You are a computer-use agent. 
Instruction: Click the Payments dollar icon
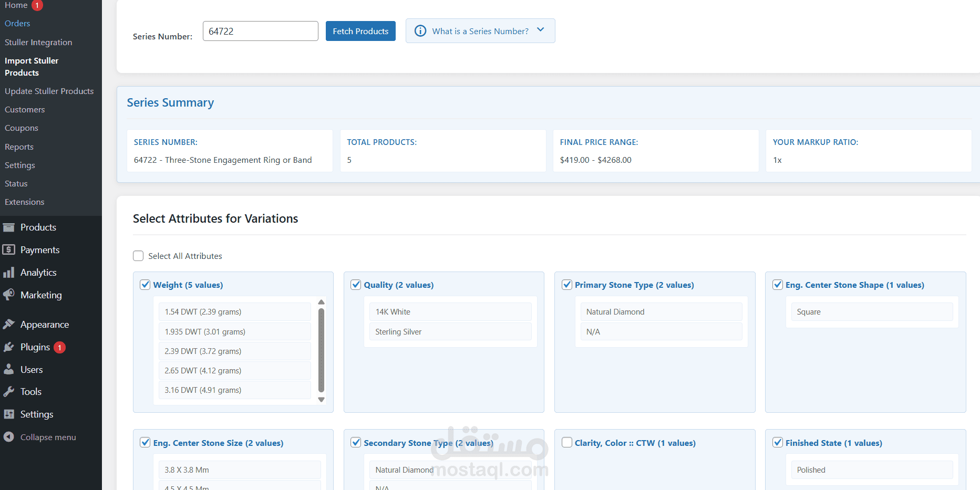9,249
